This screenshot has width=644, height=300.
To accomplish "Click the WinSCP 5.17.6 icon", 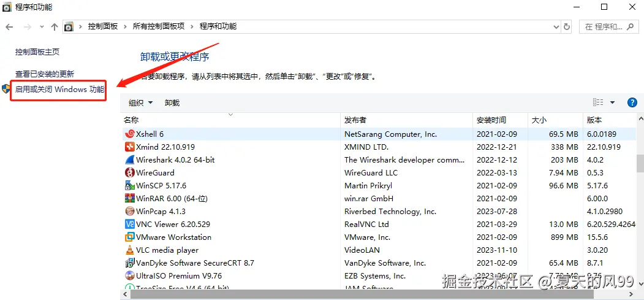I will point(130,185).
